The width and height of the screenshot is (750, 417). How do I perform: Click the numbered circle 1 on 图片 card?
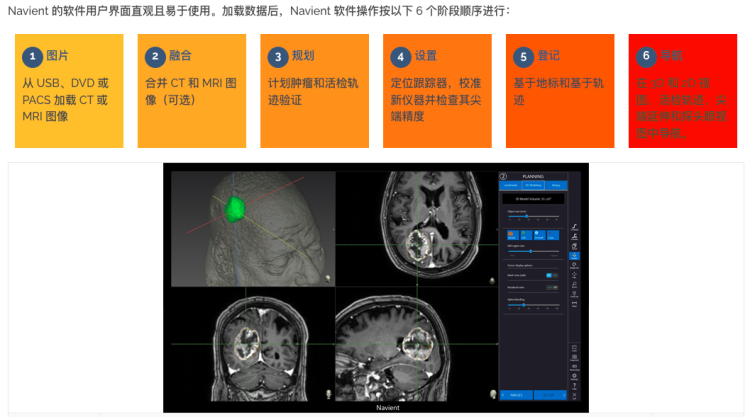[32, 57]
